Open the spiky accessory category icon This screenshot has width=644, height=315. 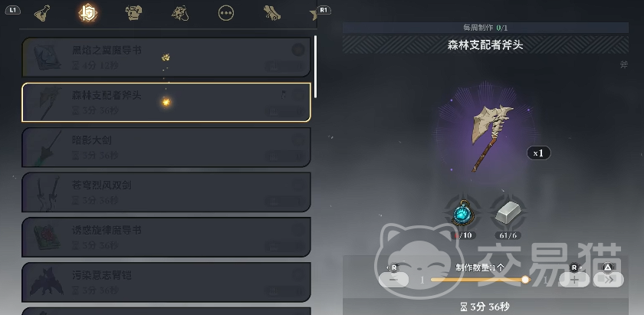point(180,13)
